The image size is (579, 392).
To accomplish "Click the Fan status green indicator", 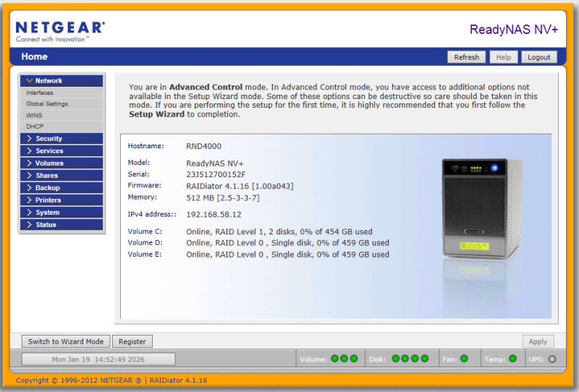I will click(464, 359).
